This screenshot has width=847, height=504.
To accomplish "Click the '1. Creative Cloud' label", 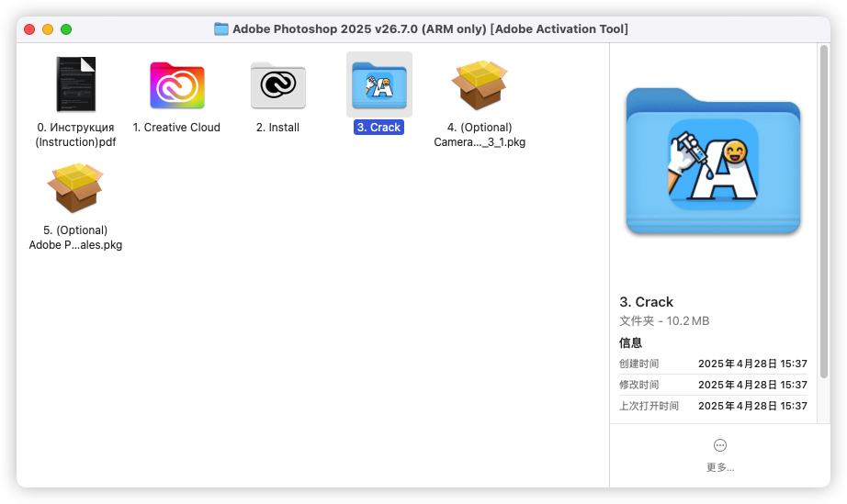I will (x=176, y=128).
